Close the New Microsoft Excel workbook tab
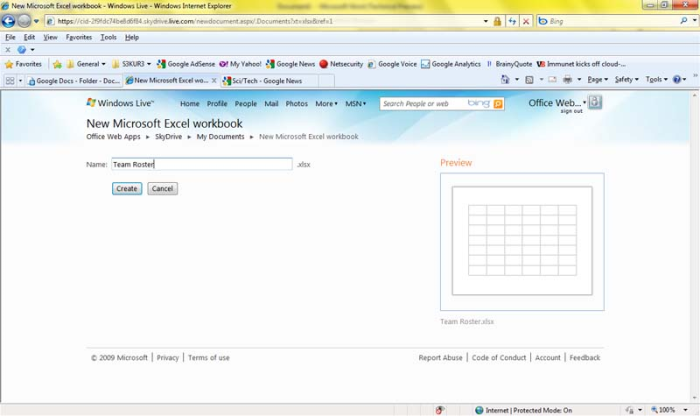This screenshot has width=700, height=416. [214, 80]
